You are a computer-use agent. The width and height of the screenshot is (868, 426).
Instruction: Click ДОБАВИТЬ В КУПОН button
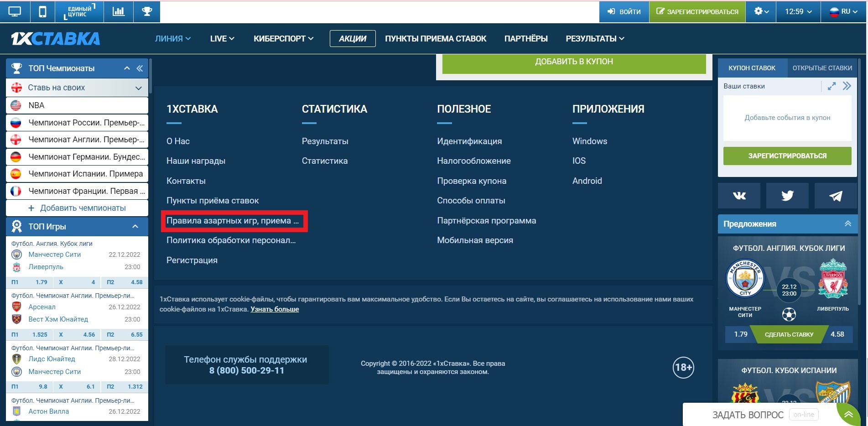(574, 62)
